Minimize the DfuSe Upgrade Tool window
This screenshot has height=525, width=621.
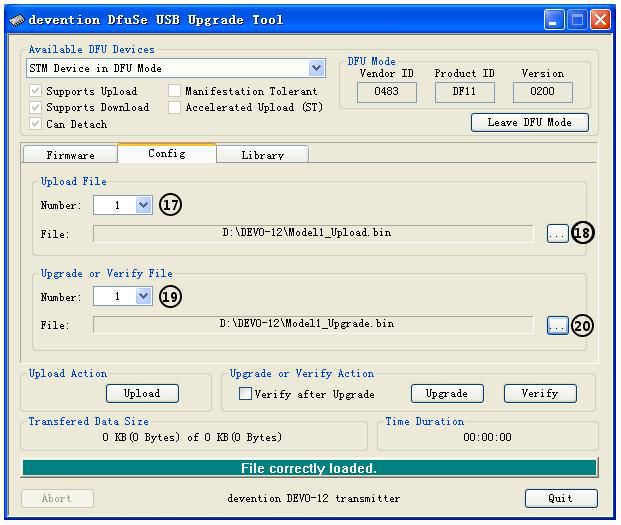point(554,20)
